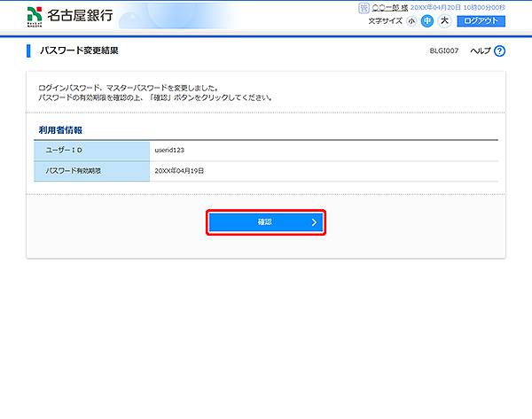Click the password changed notice message line
Screen dimensions: 532x419
tap(129, 89)
